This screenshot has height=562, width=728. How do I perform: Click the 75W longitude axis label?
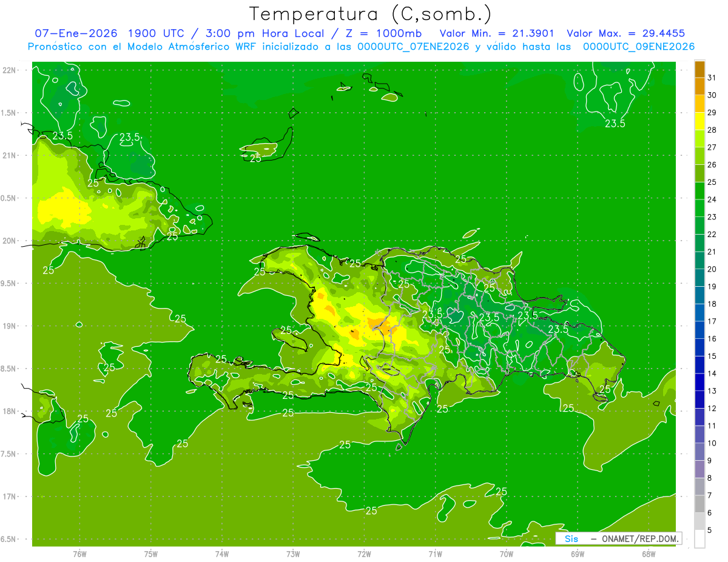[x=150, y=554]
